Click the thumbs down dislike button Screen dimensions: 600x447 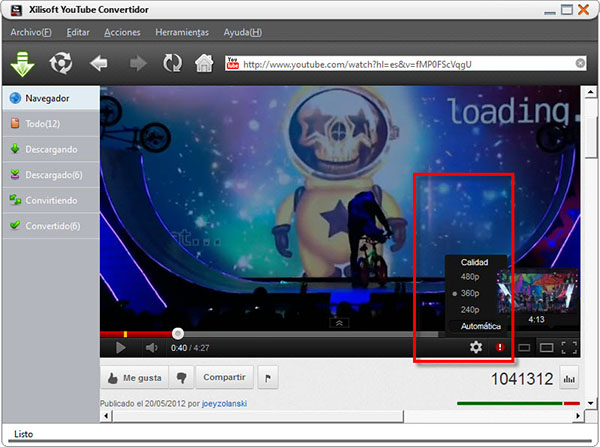pos(181,378)
